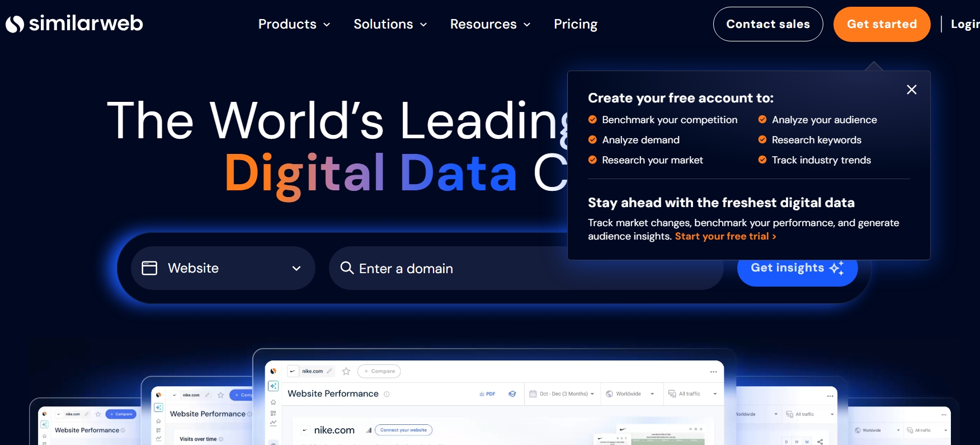The width and height of the screenshot is (980, 445).
Task: Click the pencil edit icon beside nike.com, center dashboard
Action: point(329,371)
